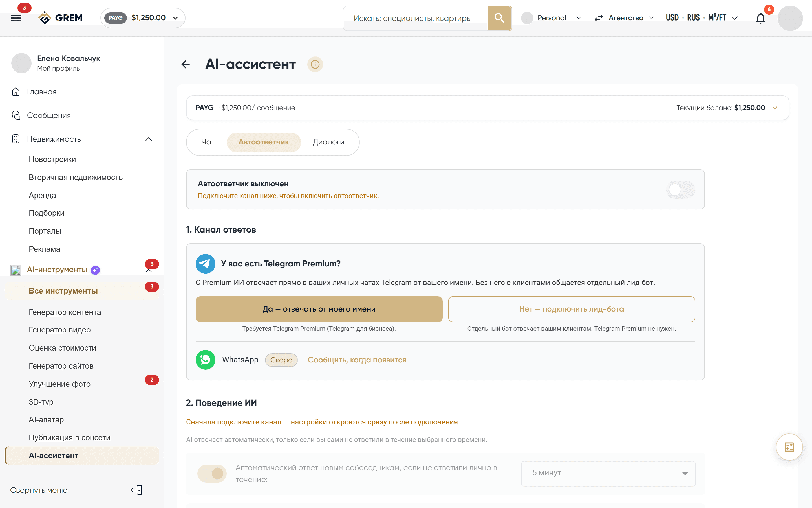This screenshot has height=508, width=812.
Task: Click Елена Ковальчук profile avatar
Action: click(21, 63)
